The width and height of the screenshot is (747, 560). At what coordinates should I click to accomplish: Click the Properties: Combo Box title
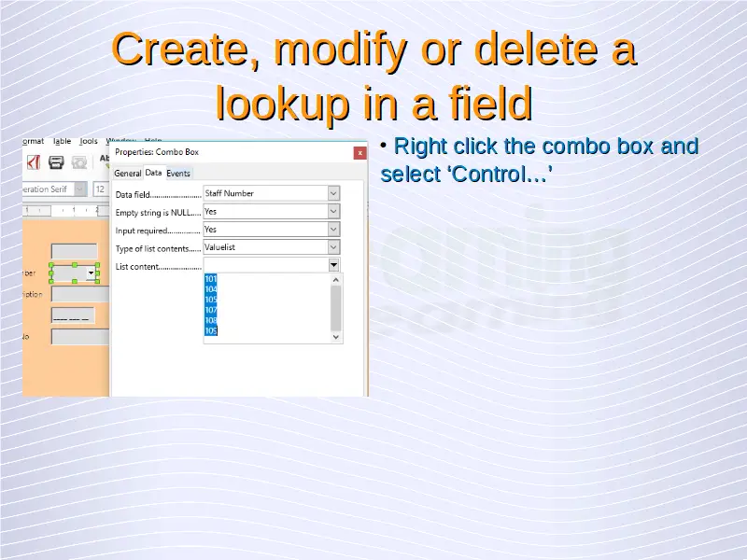click(x=157, y=152)
